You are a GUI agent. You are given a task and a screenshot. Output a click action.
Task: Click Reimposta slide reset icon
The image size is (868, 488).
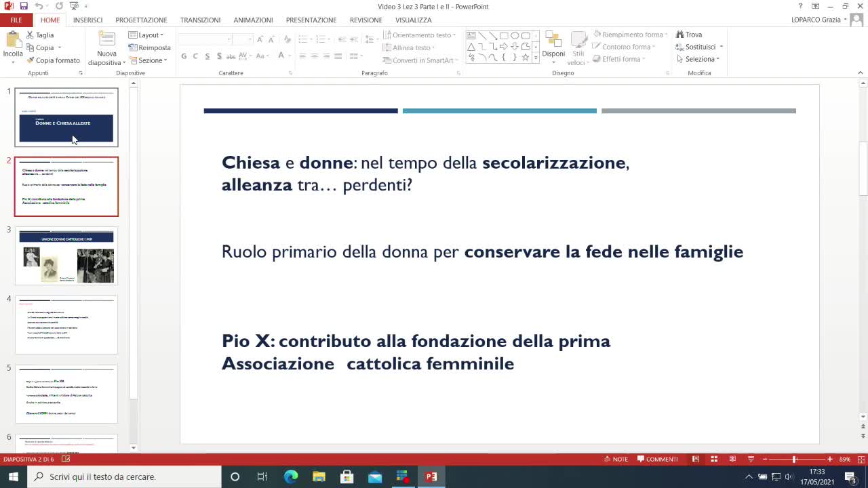(133, 47)
